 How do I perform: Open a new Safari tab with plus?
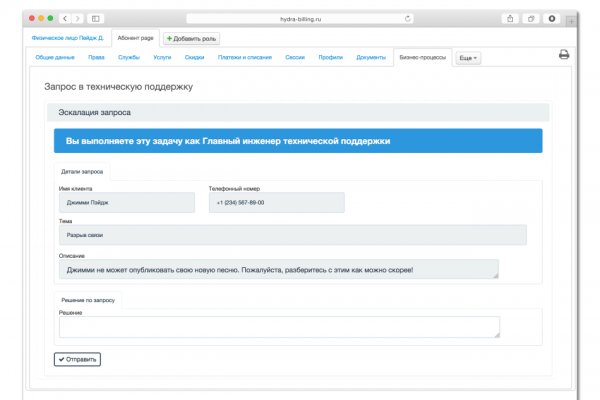tap(571, 19)
